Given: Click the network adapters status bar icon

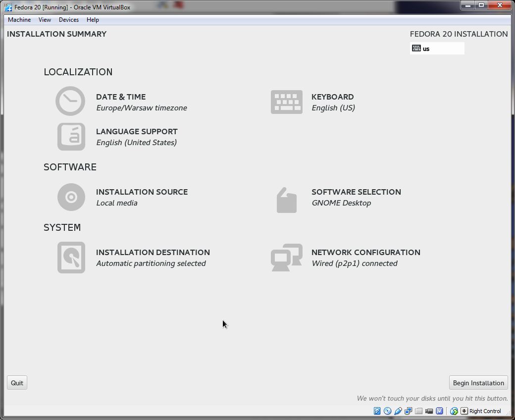Looking at the screenshot, I should (408, 411).
